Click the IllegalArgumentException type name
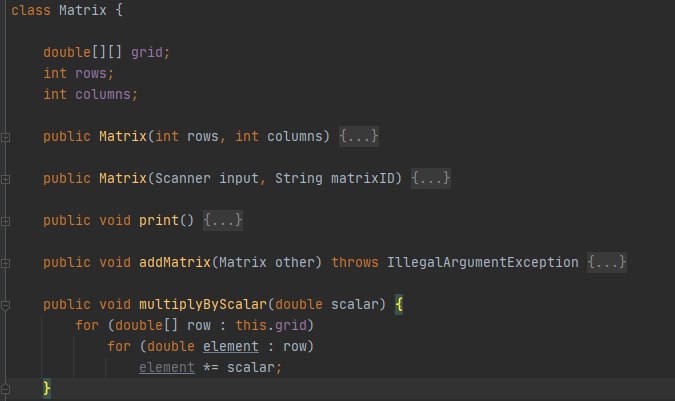This screenshot has width=675, height=401. coord(483,262)
